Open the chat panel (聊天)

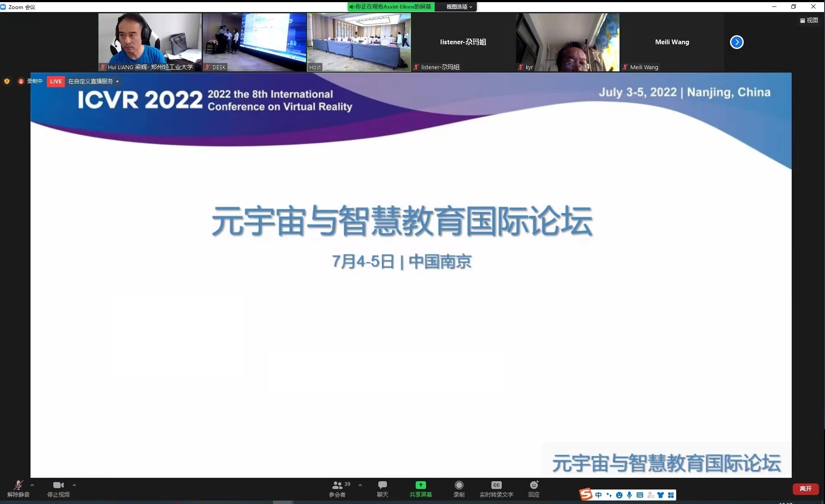point(383,489)
